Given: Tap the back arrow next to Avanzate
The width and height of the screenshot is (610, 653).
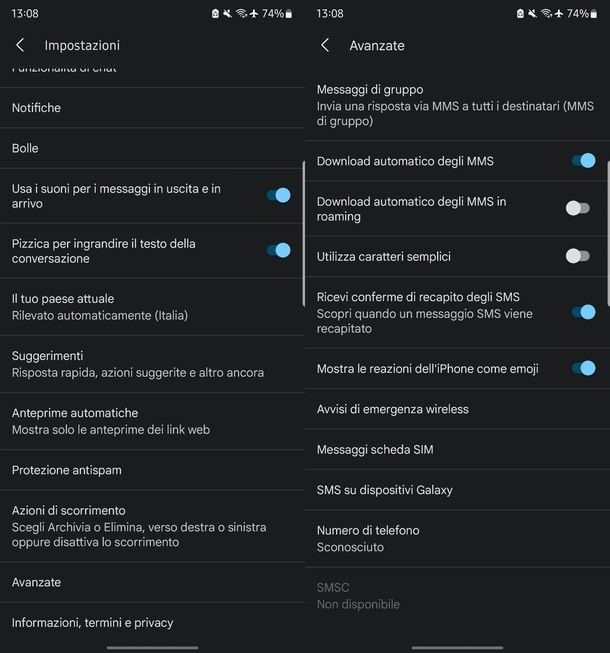Looking at the screenshot, I should coord(325,45).
